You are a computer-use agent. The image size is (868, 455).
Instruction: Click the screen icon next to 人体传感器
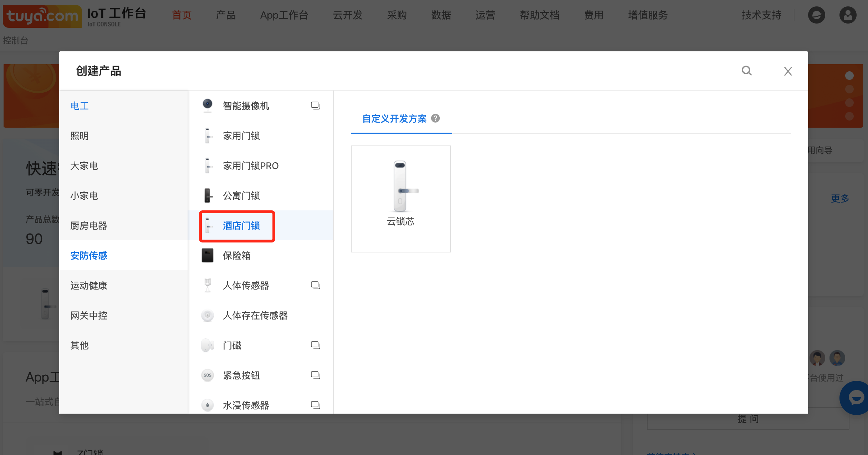coord(316,285)
